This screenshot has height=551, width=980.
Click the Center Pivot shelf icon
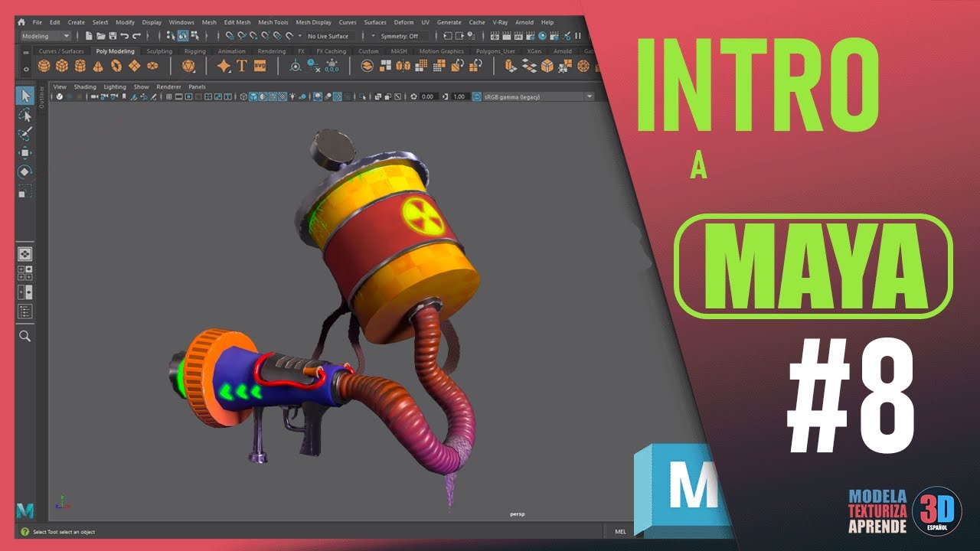coord(295,66)
